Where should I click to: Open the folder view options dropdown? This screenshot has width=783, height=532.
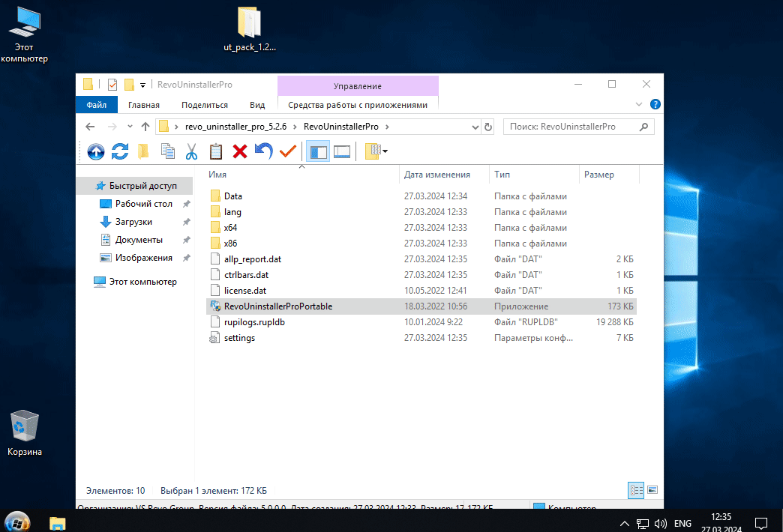pyautogui.click(x=376, y=151)
